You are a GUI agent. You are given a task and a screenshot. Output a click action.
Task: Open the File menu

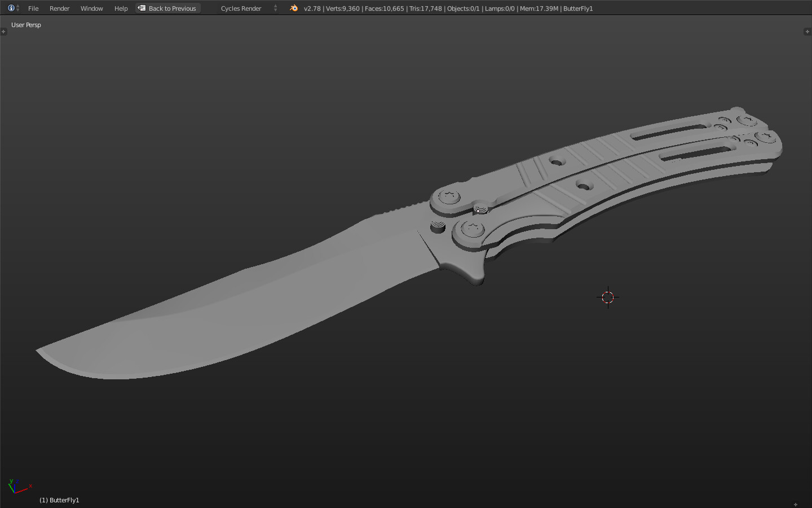click(33, 8)
